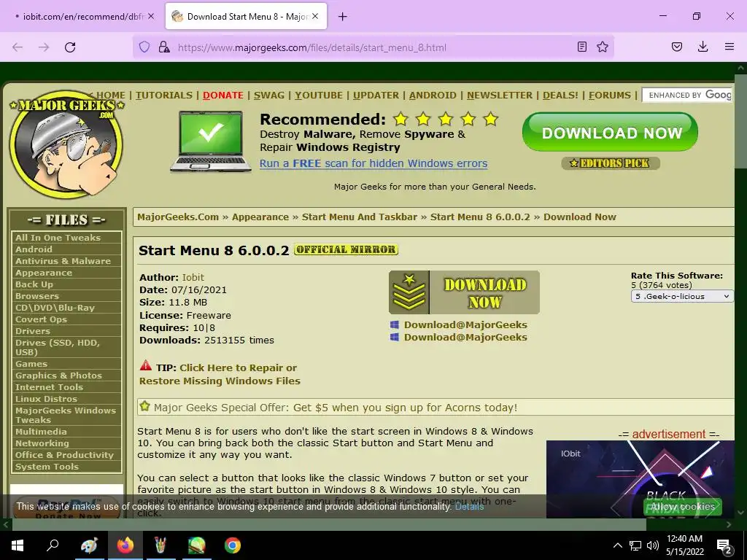Go back with the browser back arrow

pos(18,47)
